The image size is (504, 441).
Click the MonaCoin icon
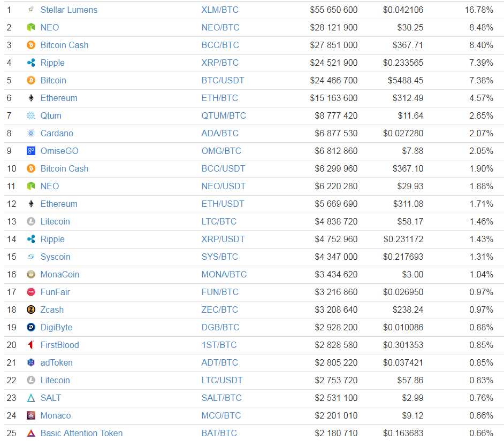tap(31, 275)
